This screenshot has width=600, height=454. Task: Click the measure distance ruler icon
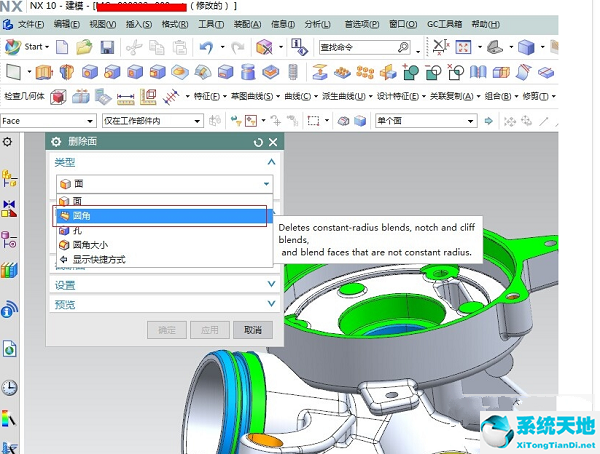(126, 97)
